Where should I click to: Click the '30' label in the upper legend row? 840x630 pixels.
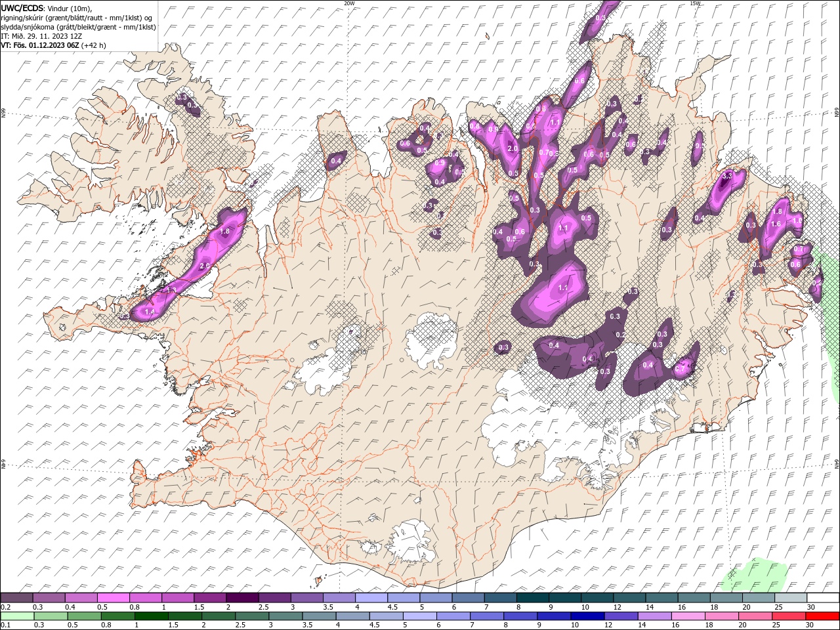[x=811, y=608]
